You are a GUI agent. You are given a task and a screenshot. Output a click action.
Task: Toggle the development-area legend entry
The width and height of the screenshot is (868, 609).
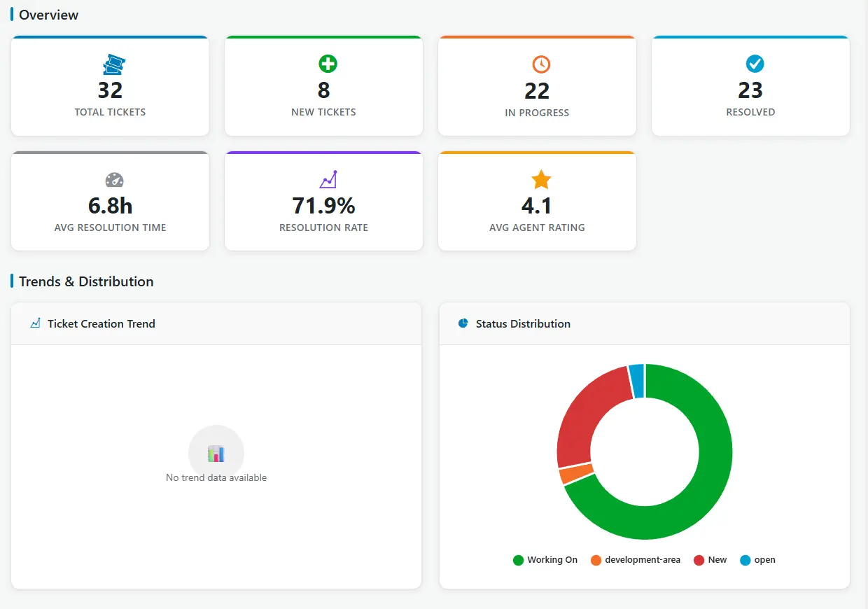coord(635,560)
